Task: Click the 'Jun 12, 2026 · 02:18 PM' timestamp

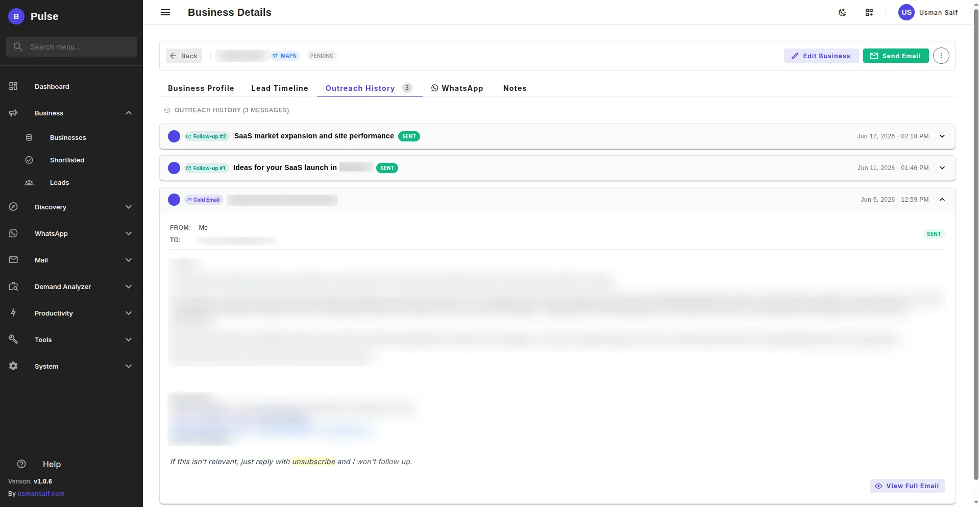Action: (893, 136)
